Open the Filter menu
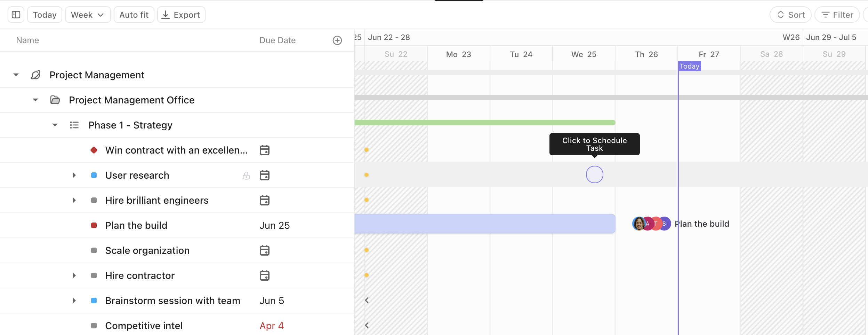The height and width of the screenshot is (335, 868). point(837,15)
